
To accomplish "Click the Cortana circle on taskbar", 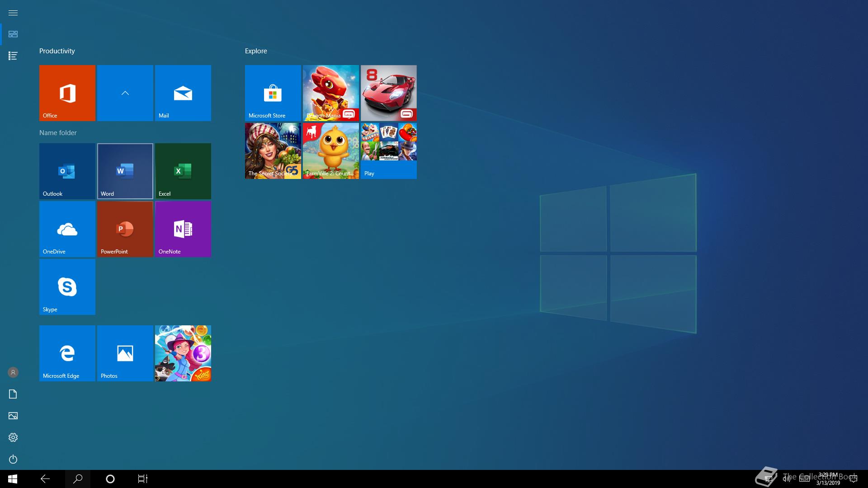I will (x=110, y=479).
